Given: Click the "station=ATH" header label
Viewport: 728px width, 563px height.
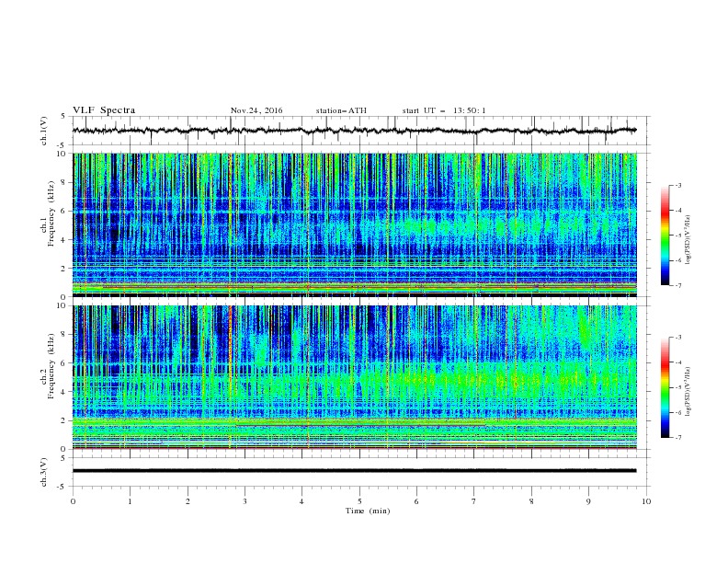Looking at the screenshot, I should tap(341, 110).
